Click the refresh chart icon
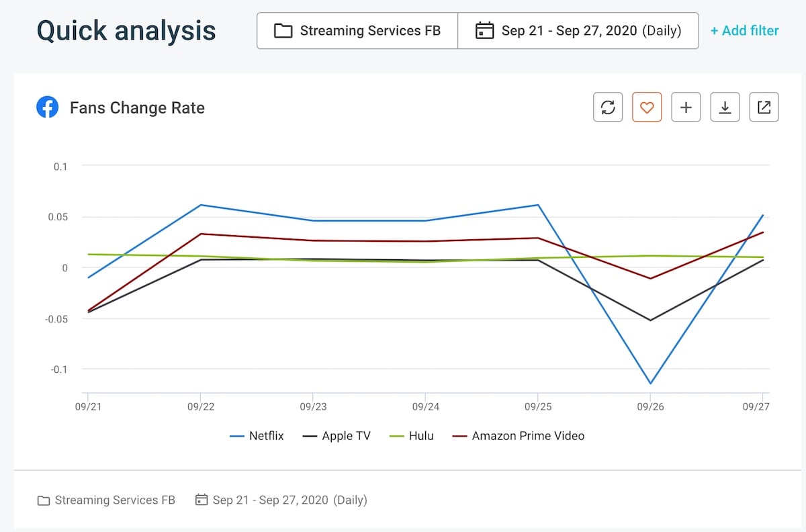806x532 pixels. (x=608, y=107)
